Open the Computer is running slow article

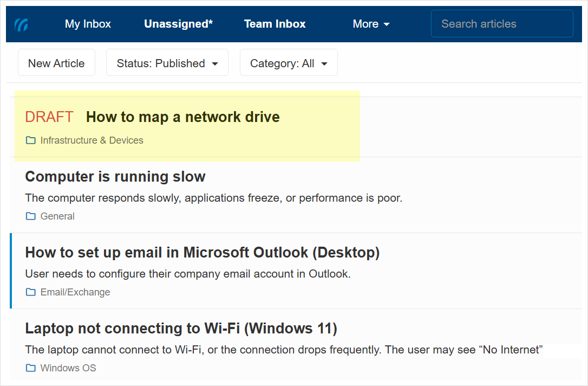pos(115,177)
